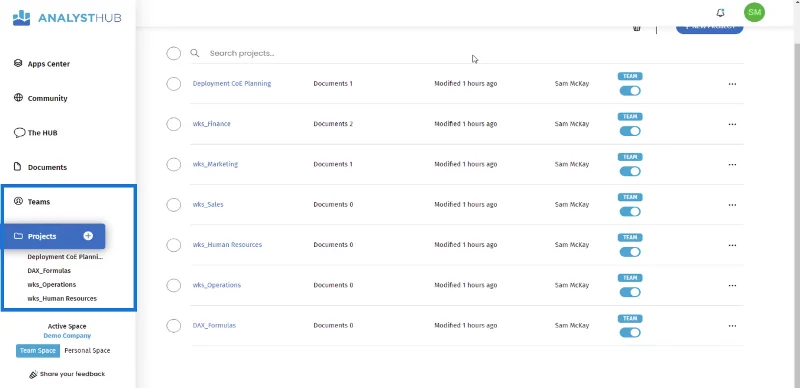Image resolution: width=800 pixels, height=388 pixels.
Task: Open wks_Finance project link
Action: tap(211, 124)
